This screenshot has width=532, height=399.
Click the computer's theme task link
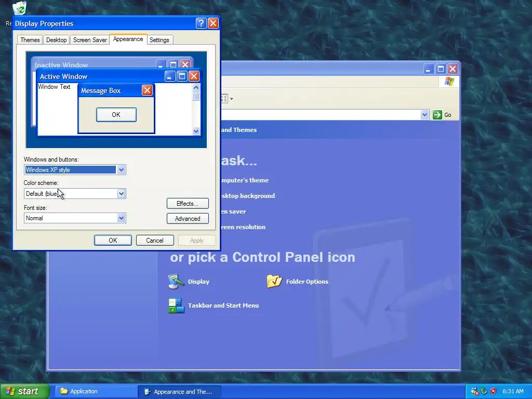click(x=245, y=180)
